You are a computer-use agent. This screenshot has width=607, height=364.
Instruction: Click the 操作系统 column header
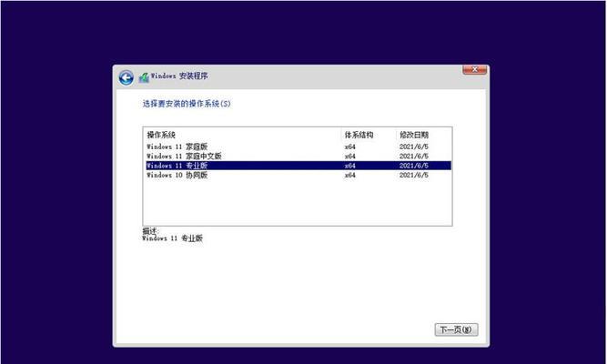click(161, 135)
